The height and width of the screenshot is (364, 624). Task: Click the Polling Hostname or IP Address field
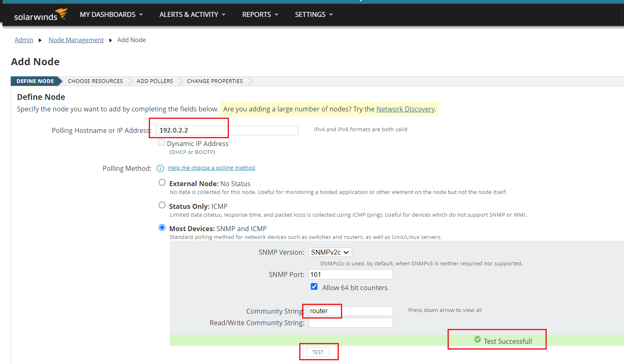click(x=226, y=130)
